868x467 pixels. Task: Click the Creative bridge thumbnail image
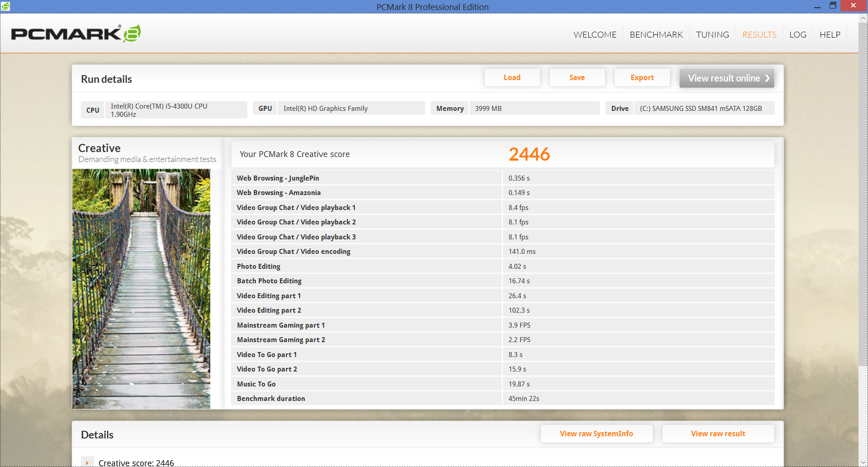pyautogui.click(x=141, y=289)
